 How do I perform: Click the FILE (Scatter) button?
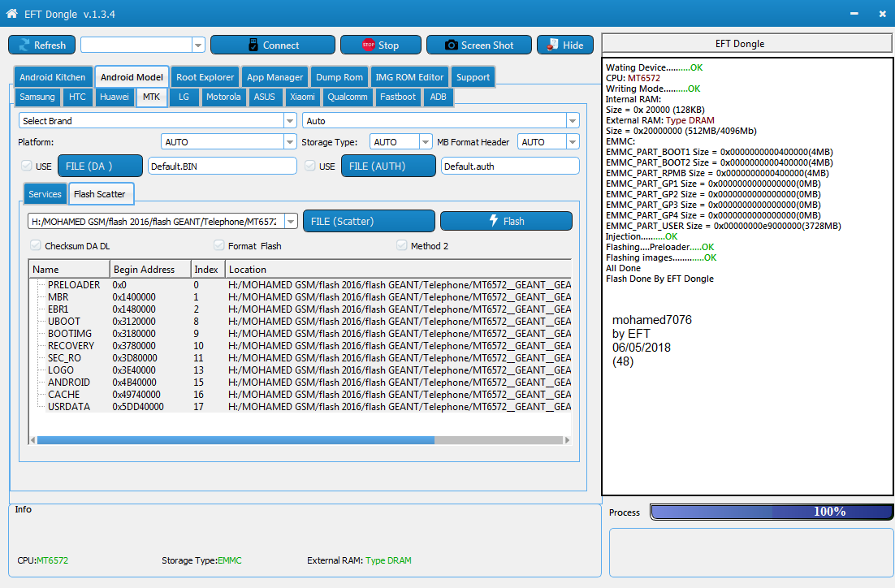(x=369, y=222)
